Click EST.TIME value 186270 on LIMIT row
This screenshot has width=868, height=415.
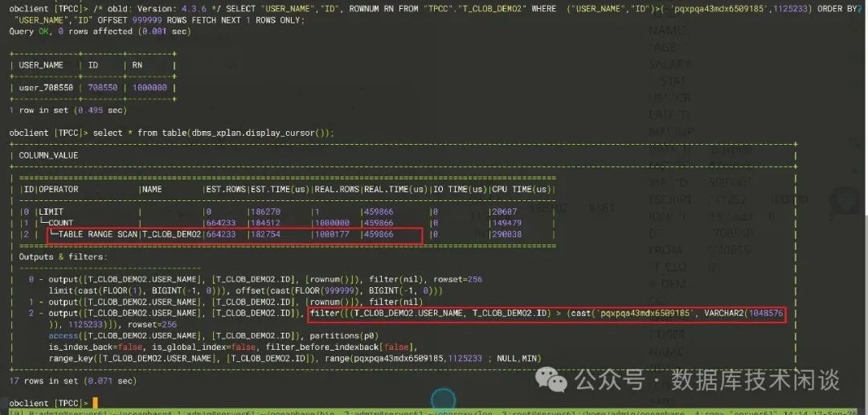coord(264,212)
